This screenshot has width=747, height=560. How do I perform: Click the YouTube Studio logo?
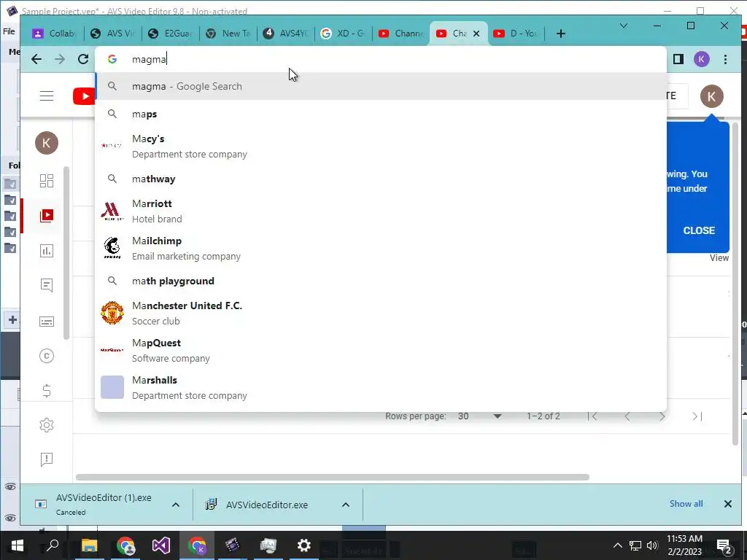[84, 96]
